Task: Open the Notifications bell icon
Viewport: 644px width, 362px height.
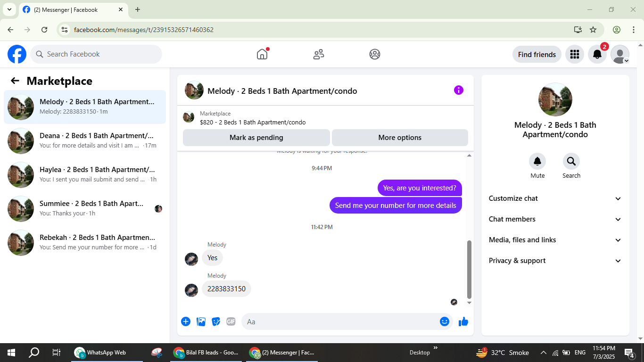Action: [x=597, y=54]
